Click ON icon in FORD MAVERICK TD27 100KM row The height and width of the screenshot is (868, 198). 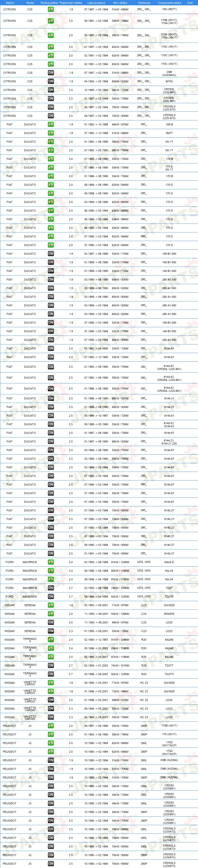50,588
